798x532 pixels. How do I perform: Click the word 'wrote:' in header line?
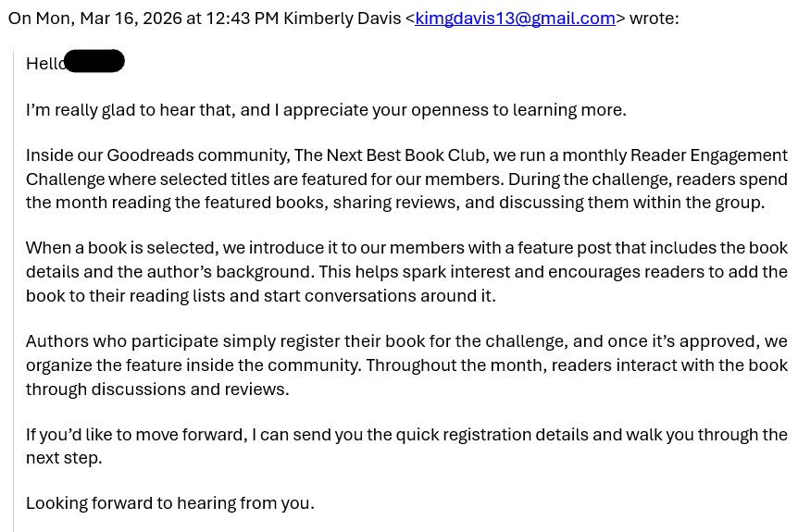(654, 19)
